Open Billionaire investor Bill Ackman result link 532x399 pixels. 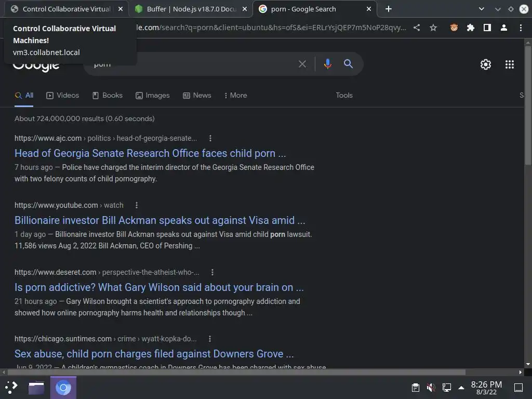(x=160, y=220)
